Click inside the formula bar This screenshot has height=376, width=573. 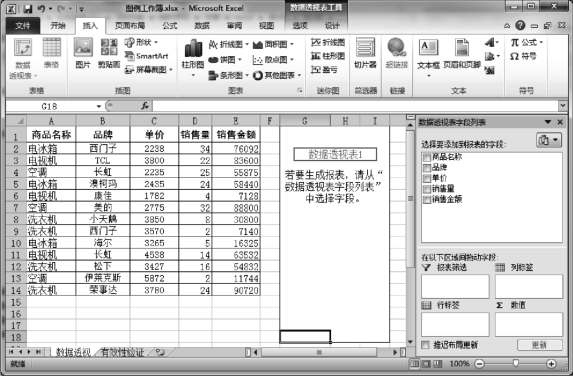click(354, 106)
